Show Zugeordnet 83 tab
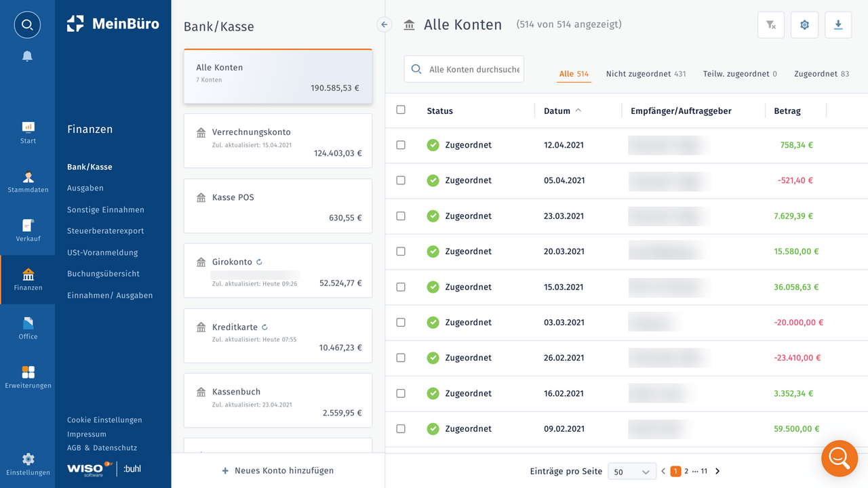This screenshot has height=488, width=868. coord(821,74)
